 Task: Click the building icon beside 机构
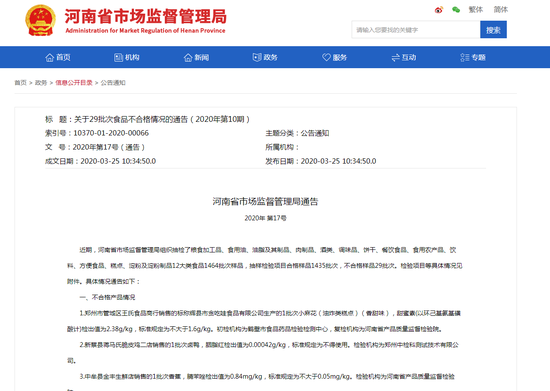118,58
